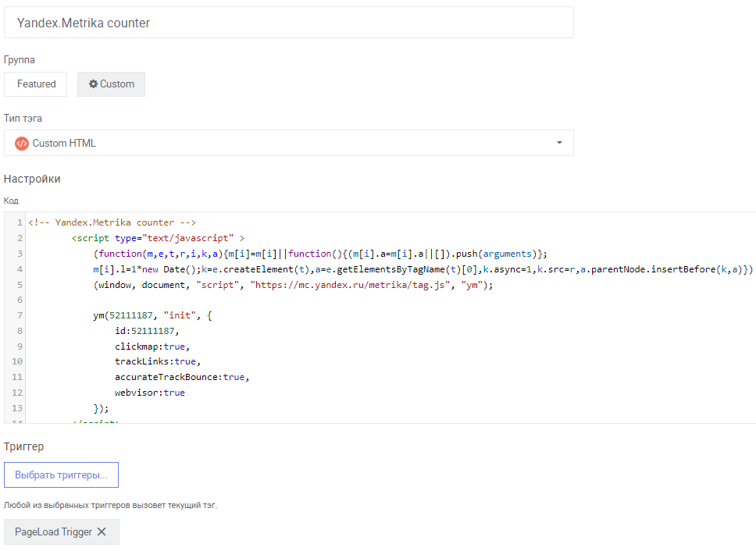
Task: Click the clickmap:true line
Action: tap(152, 347)
